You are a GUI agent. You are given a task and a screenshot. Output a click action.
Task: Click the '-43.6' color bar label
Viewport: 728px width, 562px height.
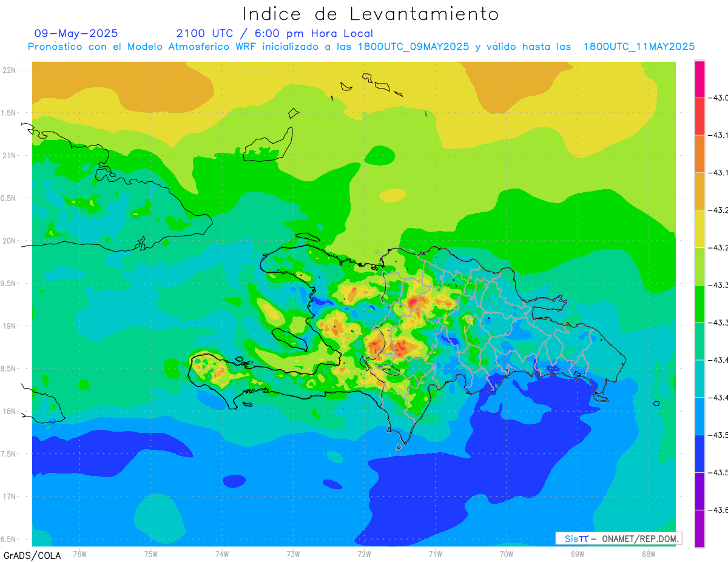click(x=718, y=510)
